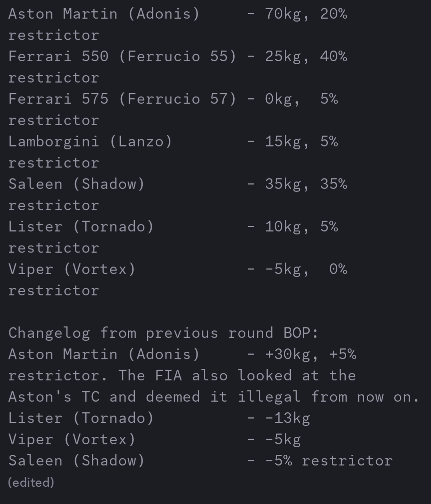Click the "Ferrari 575 (Ferrucio 57)" text

click(x=122, y=99)
